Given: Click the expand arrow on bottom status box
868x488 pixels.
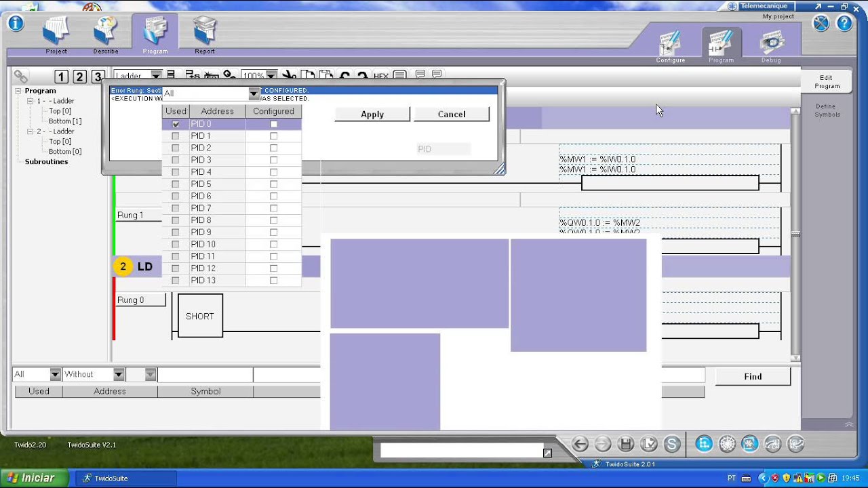Looking at the screenshot, I should click(x=547, y=453).
